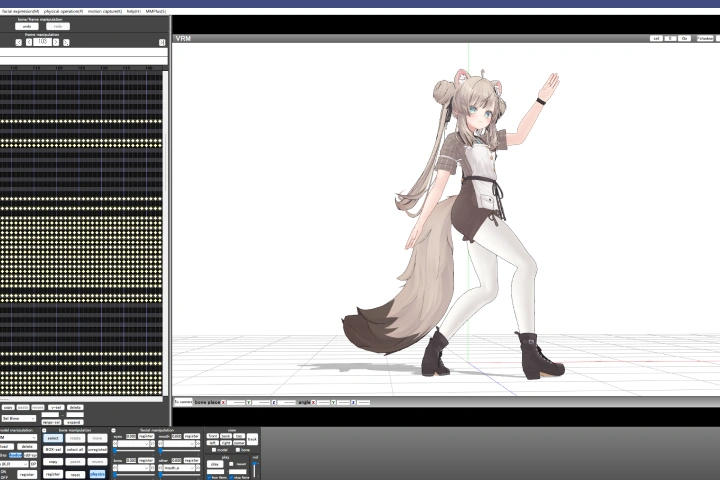The height and width of the screenshot is (480, 720).
Task: Click the v-sel button
Action: click(x=56, y=407)
